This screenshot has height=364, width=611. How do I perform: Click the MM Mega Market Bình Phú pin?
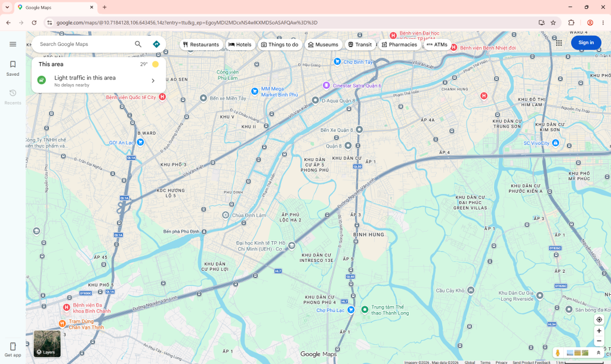[x=254, y=91]
